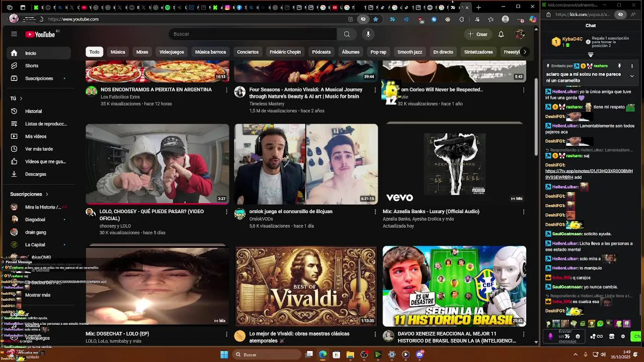Image resolution: width=644 pixels, height=362 pixels.
Task: Open the 7TV extension in browser toolbar
Action: (392, 19)
